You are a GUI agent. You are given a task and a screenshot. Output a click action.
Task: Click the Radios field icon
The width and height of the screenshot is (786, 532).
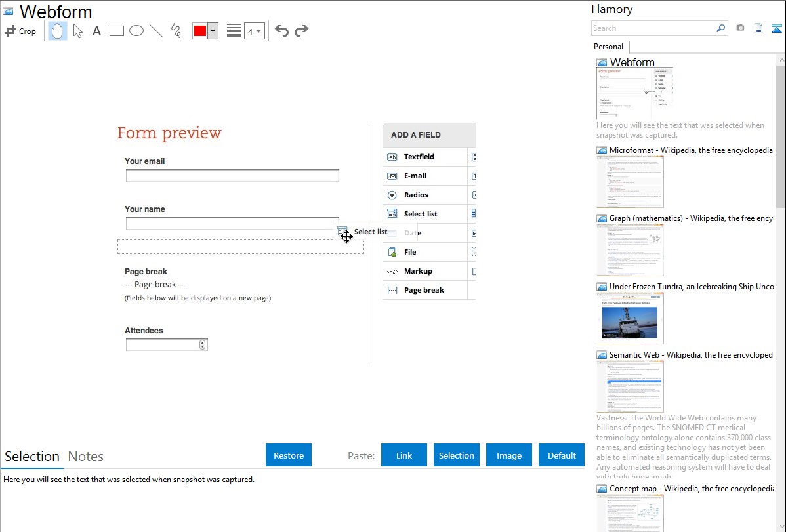392,195
